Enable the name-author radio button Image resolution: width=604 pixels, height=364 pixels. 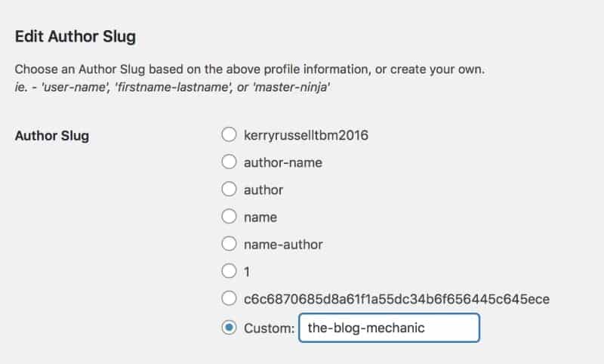click(230, 244)
